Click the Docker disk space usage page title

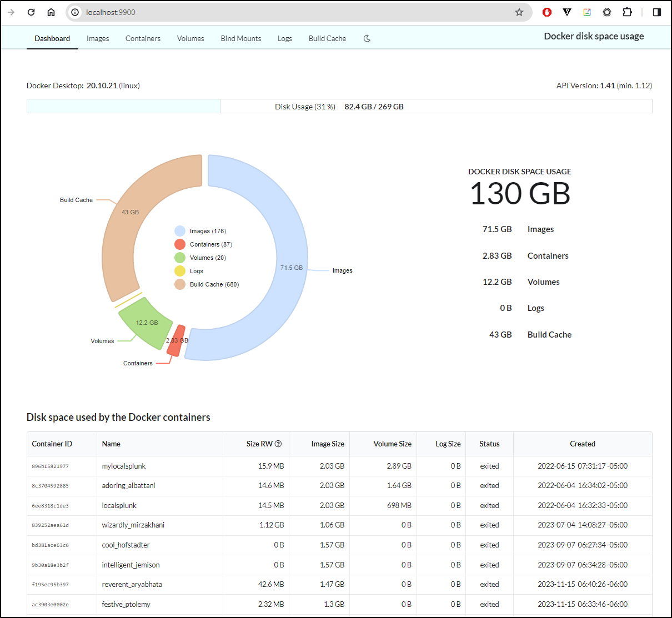pos(594,36)
